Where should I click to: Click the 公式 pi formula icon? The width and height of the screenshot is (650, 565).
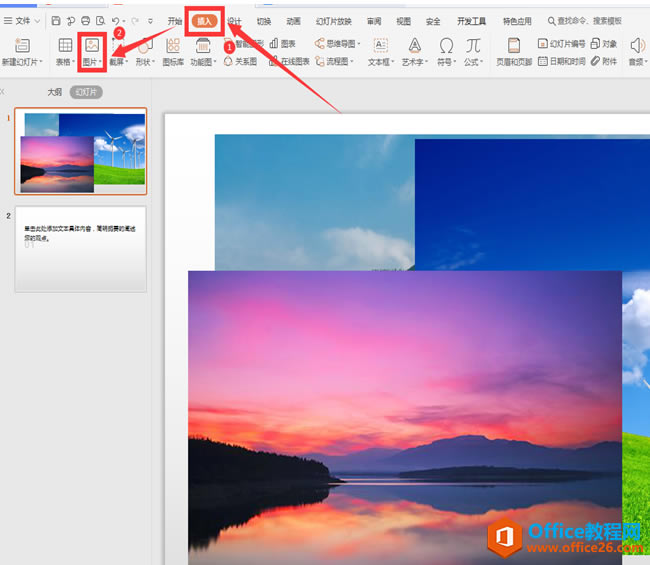pos(473,45)
